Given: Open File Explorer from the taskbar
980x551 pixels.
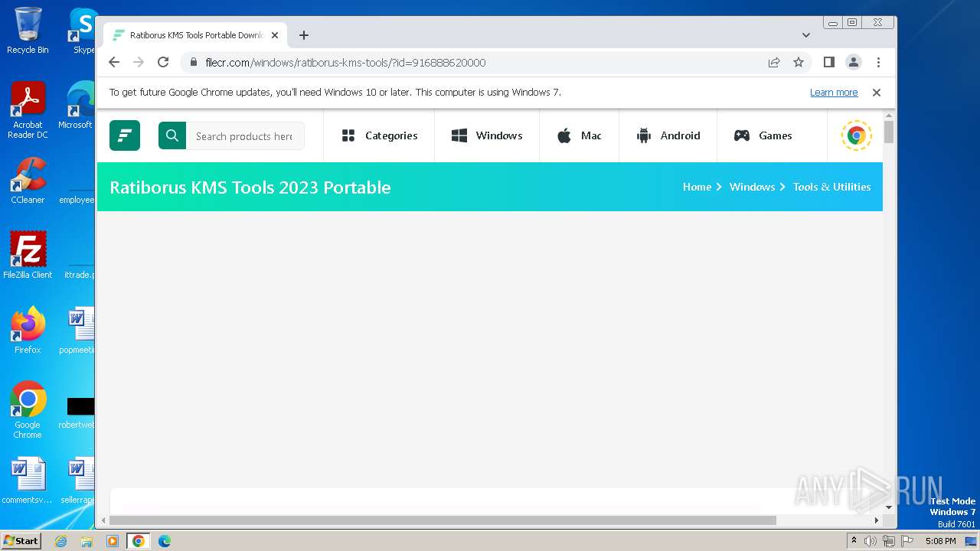Looking at the screenshot, I should pyautogui.click(x=87, y=541).
